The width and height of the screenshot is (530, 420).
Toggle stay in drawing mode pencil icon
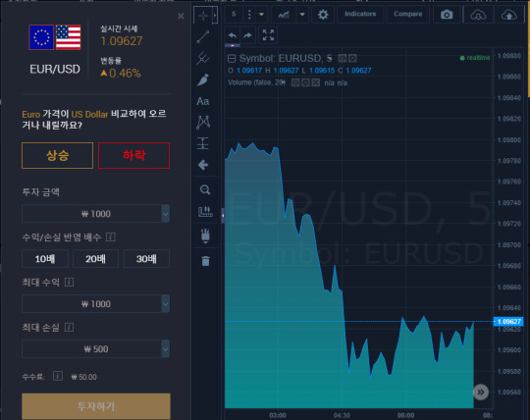(205, 236)
